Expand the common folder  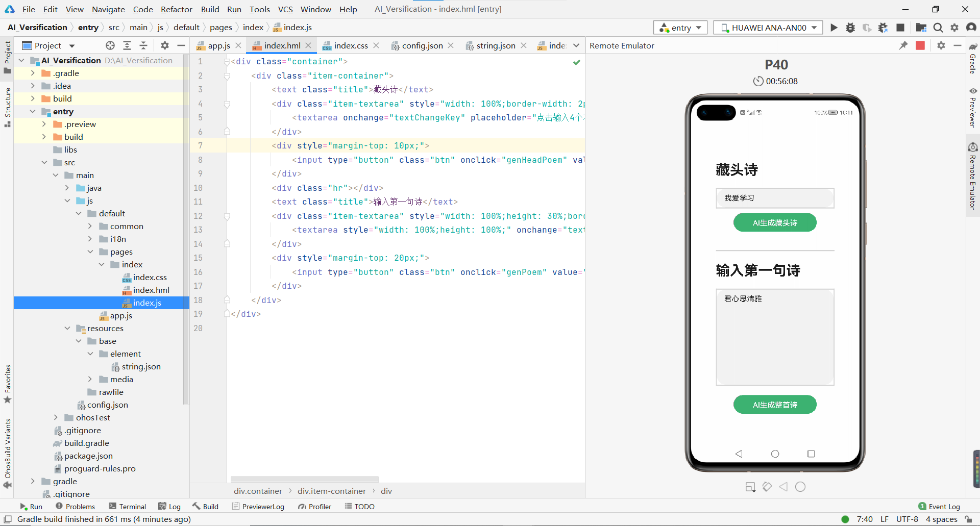(90, 226)
